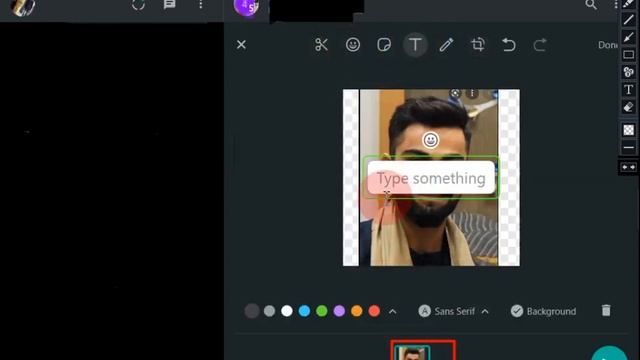This screenshot has width=640, height=360.
Task: Select rectangle tool in annotation sidebar
Action: pos(629,55)
